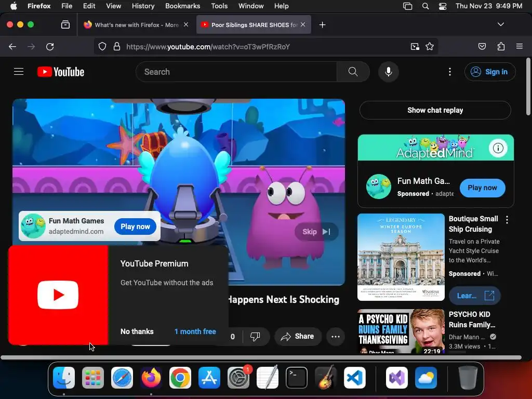Click AdaptedMind channel avatar in sidebar ad

click(x=378, y=187)
